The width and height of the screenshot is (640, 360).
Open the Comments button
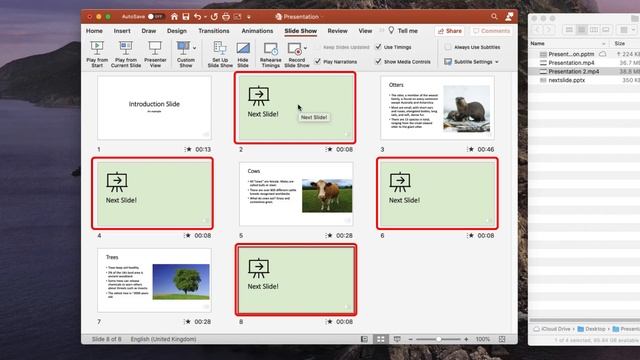[491, 31]
